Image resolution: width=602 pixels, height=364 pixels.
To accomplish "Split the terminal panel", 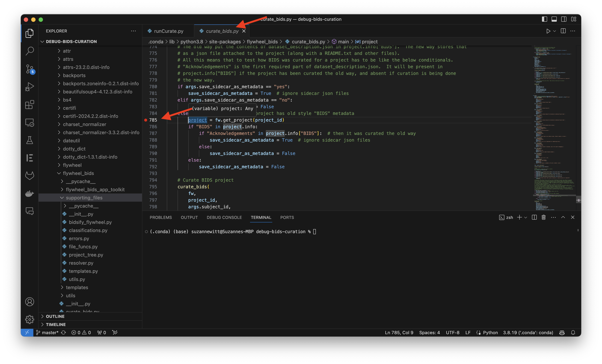I will tap(534, 217).
